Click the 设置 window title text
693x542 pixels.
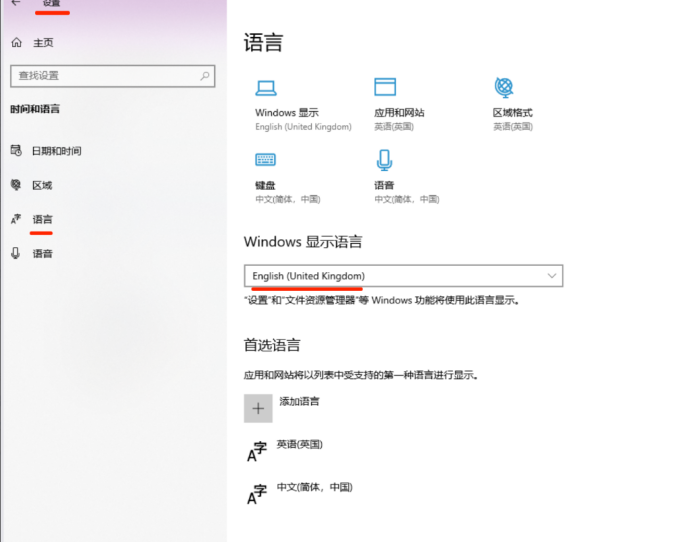51,4
